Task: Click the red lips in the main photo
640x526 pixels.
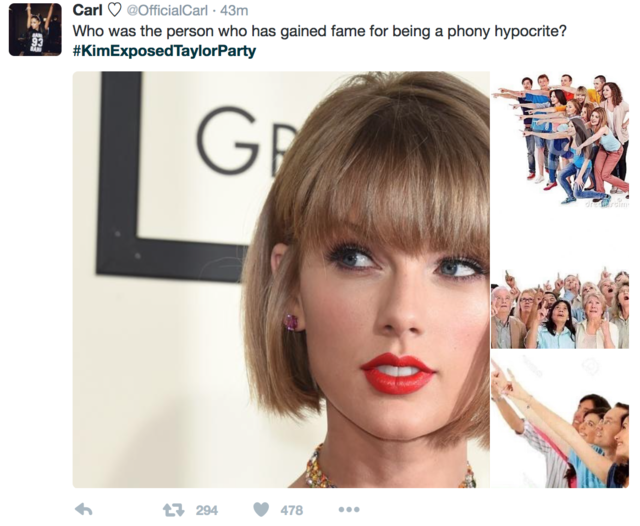Action: 398,373
